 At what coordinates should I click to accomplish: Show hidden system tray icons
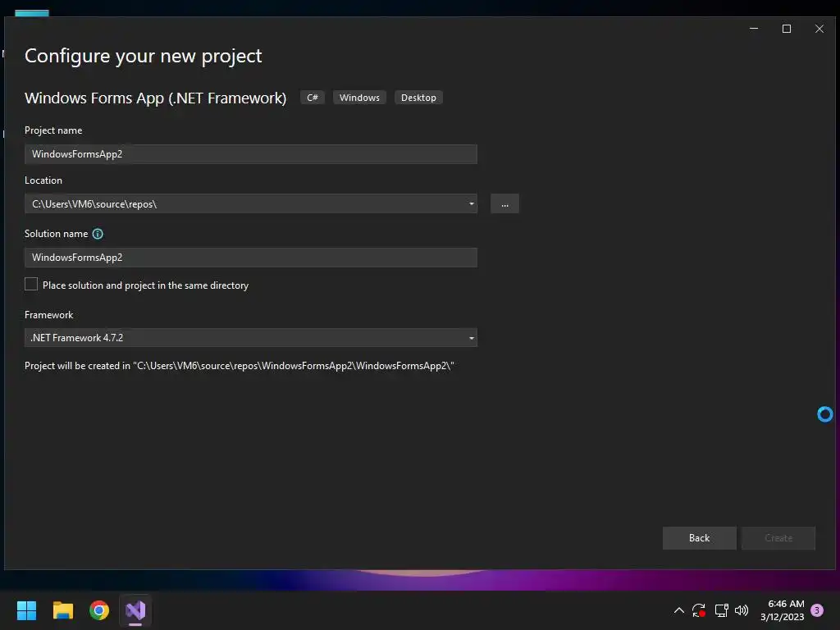pyautogui.click(x=678, y=610)
